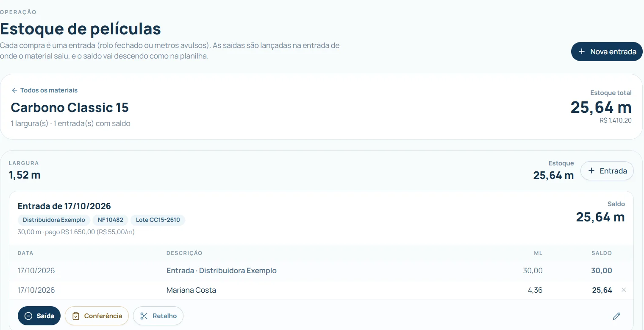644x330 pixels.
Task: Click the DATA column header
Action: coord(25,253)
